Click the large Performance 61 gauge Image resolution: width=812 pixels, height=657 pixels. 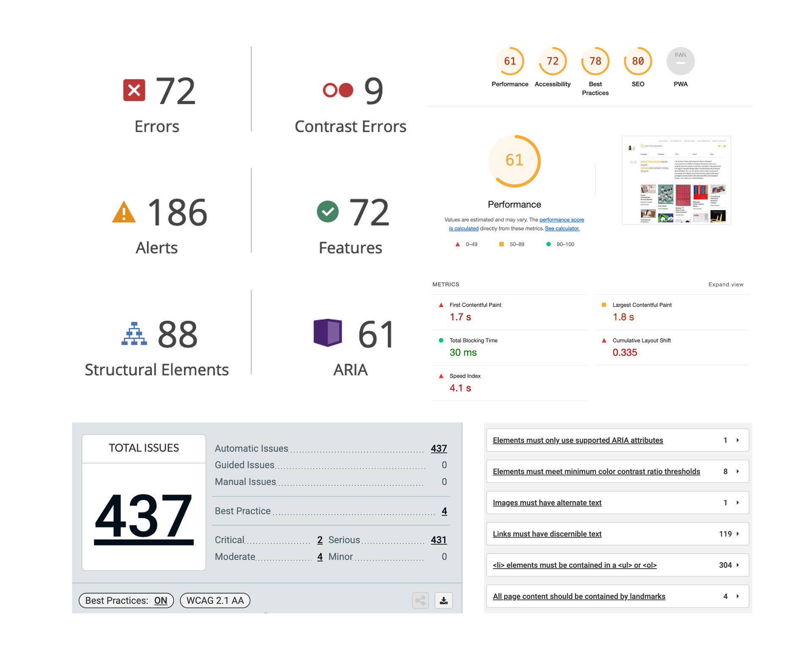point(514,161)
